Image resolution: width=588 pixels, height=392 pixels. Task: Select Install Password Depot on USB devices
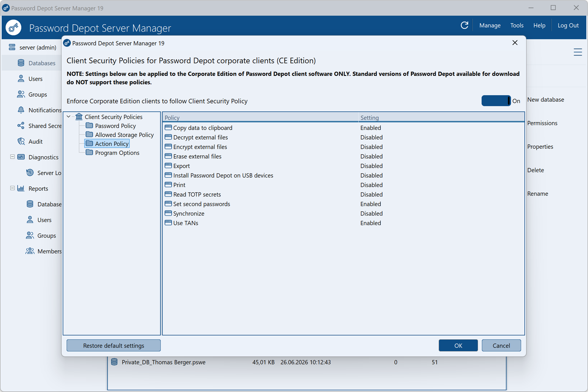point(343,175)
